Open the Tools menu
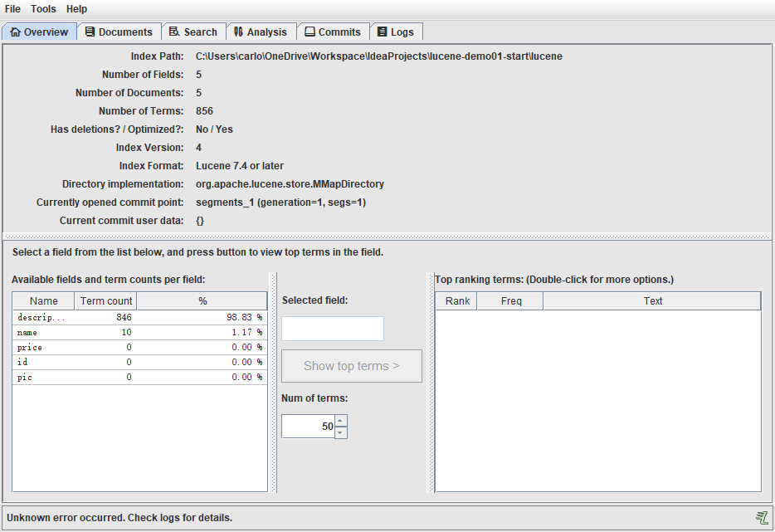775x532 pixels. (x=43, y=9)
